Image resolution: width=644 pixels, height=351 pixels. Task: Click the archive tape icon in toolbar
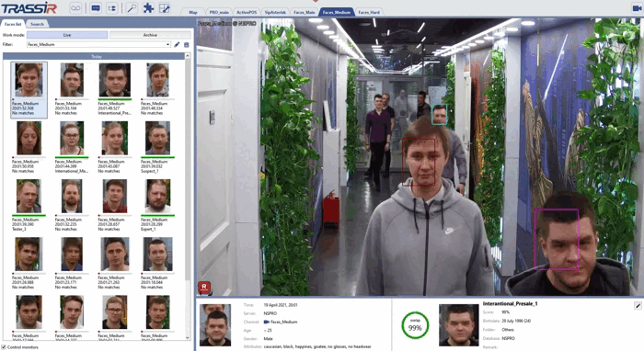75,7
